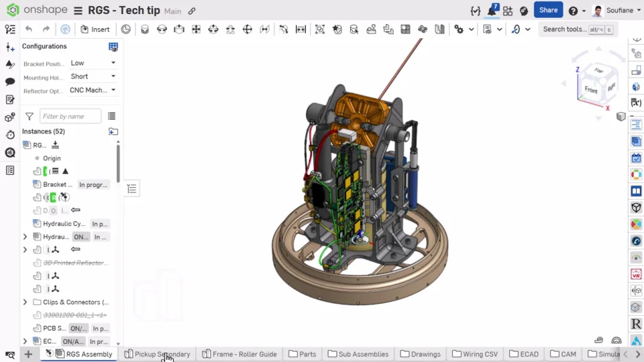Select the suppressed 3D Printed Reflector item

[74, 263]
